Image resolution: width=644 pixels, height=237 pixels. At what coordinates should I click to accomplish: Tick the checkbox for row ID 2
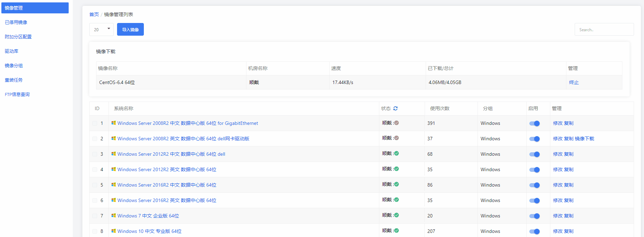(95, 139)
